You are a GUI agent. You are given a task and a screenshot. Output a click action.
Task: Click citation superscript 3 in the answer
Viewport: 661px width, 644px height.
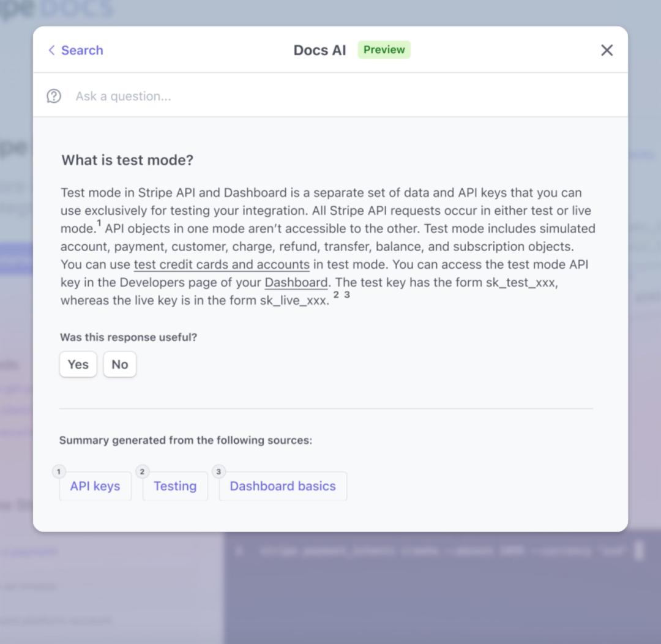pos(347,295)
